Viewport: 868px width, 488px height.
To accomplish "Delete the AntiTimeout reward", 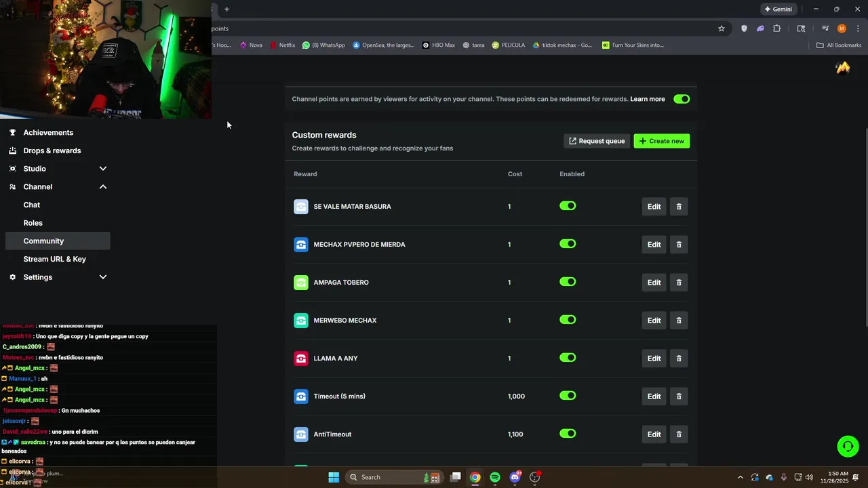I will (679, 434).
